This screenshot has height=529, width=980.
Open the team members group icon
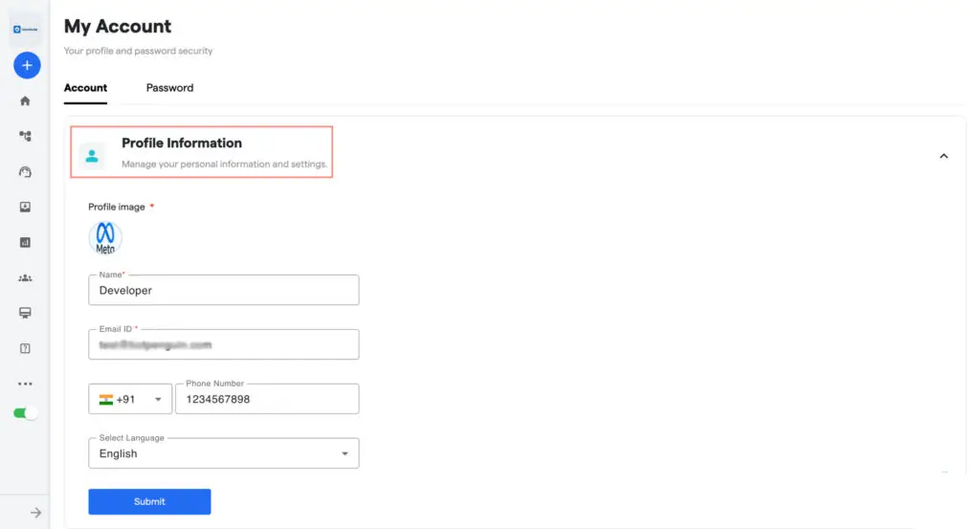coord(26,278)
